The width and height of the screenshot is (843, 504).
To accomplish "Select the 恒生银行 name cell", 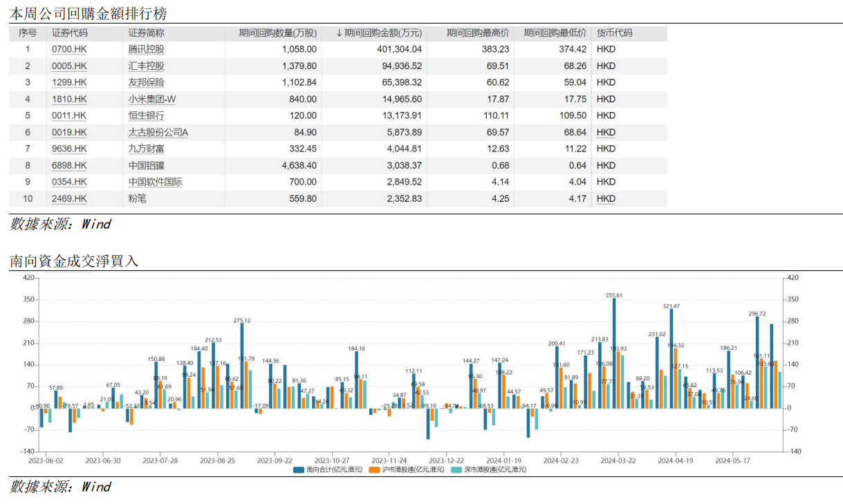I will pos(147,115).
